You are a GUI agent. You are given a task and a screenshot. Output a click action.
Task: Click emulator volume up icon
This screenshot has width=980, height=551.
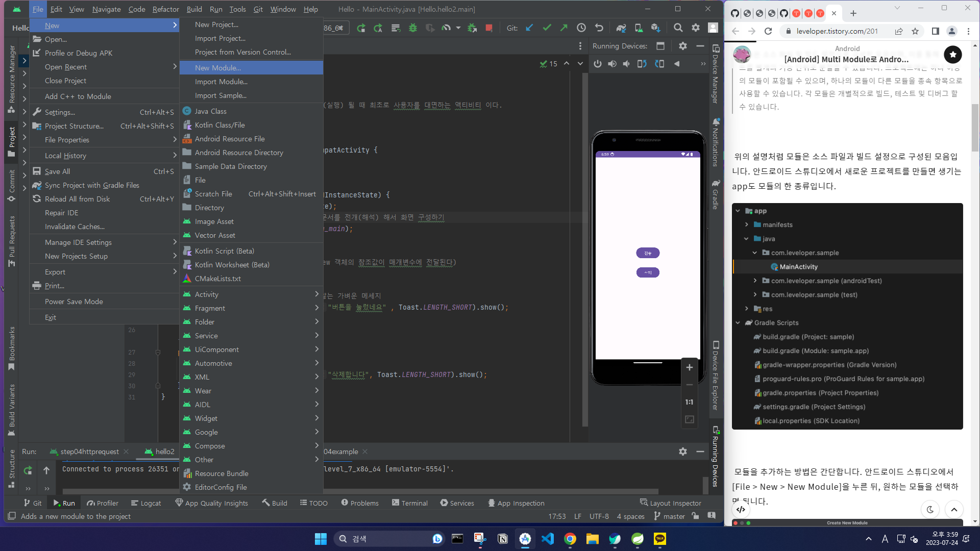click(x=612, y=64)
